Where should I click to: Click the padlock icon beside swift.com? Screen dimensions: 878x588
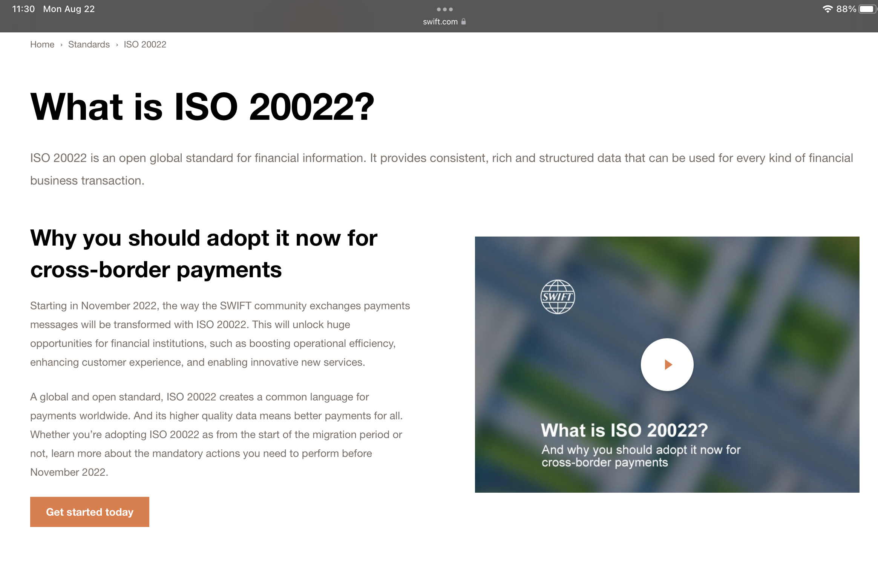pos(464,22)
